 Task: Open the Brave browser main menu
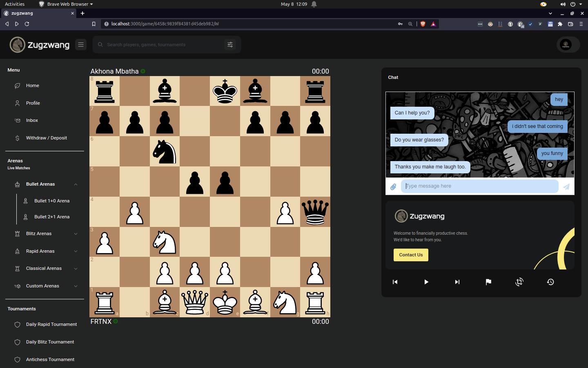(x=581, y=24)
